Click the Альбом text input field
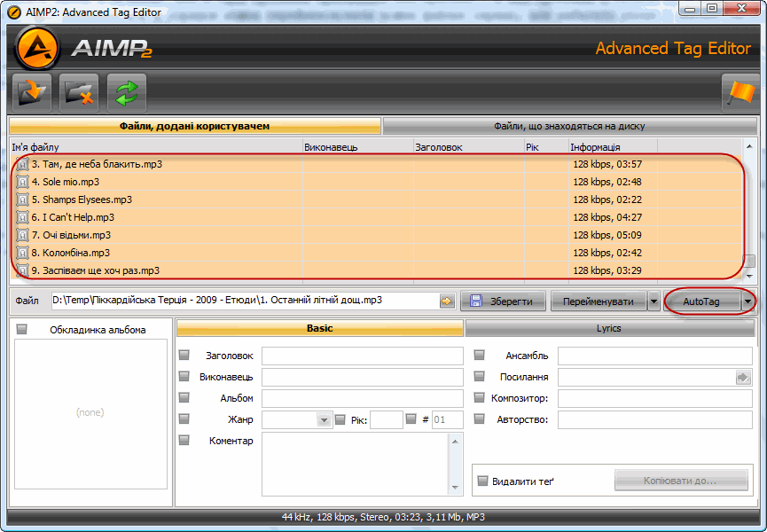Viewport: 767px width, 532px height. coord(363,398)
